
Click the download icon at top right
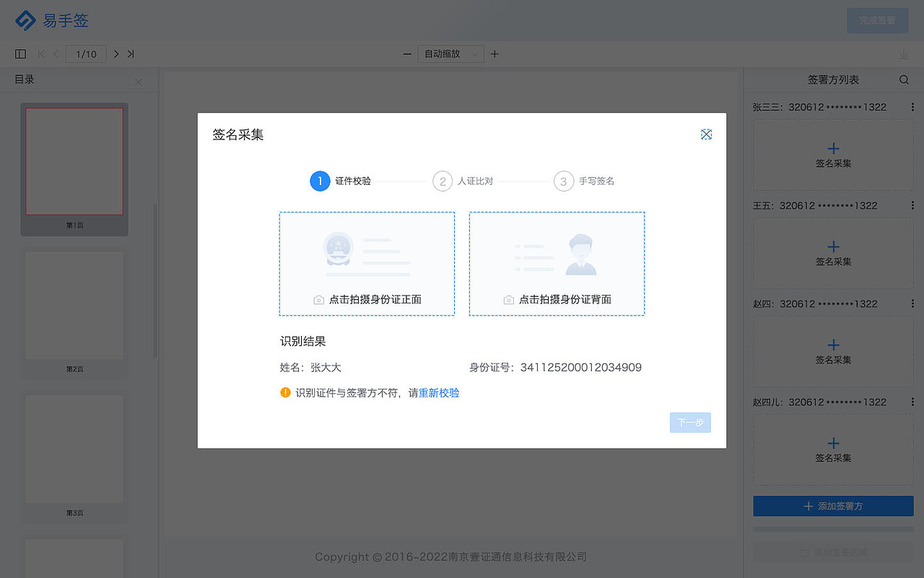tap(903, 53)
